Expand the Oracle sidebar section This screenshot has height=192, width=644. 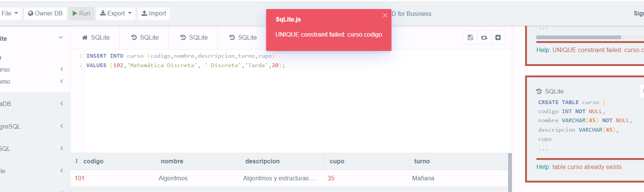tap(62, 171)
